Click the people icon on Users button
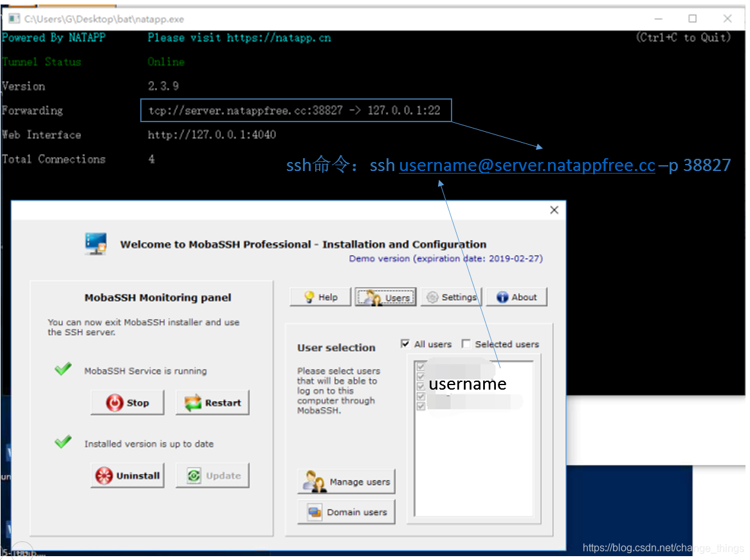Viewport: 750px width, 560px height. click(372, 298)
